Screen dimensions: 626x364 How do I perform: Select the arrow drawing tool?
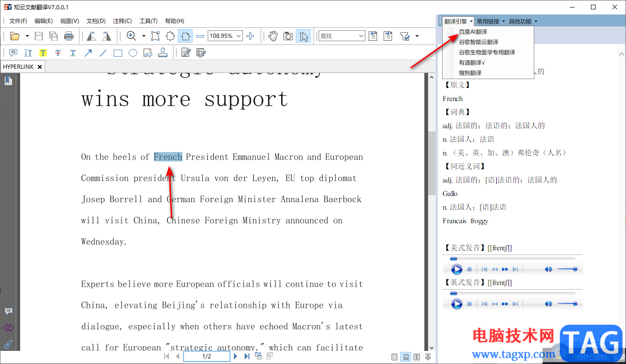[x=88, y=53]
